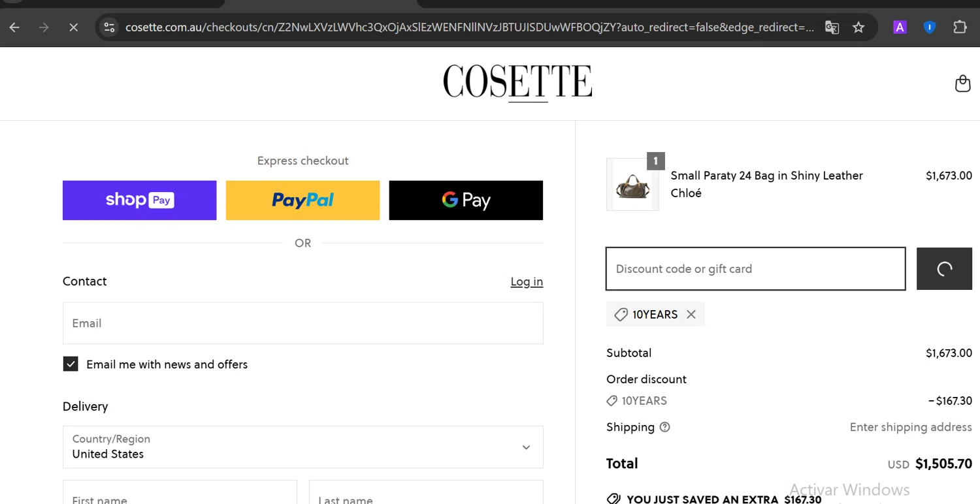
Task: Click the address bar URL
Action: [469, 27]
